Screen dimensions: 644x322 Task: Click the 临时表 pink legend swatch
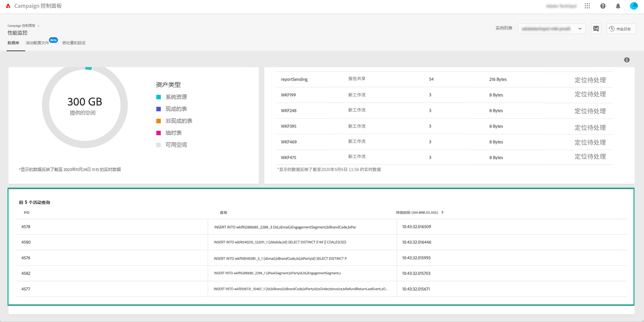159,133
